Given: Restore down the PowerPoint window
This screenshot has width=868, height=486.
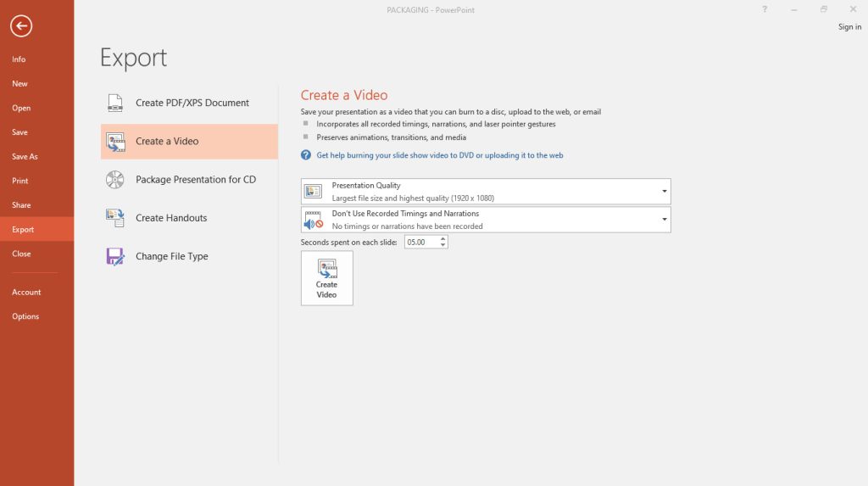Looking at the screenshot, I should click(x=824, y=9).
